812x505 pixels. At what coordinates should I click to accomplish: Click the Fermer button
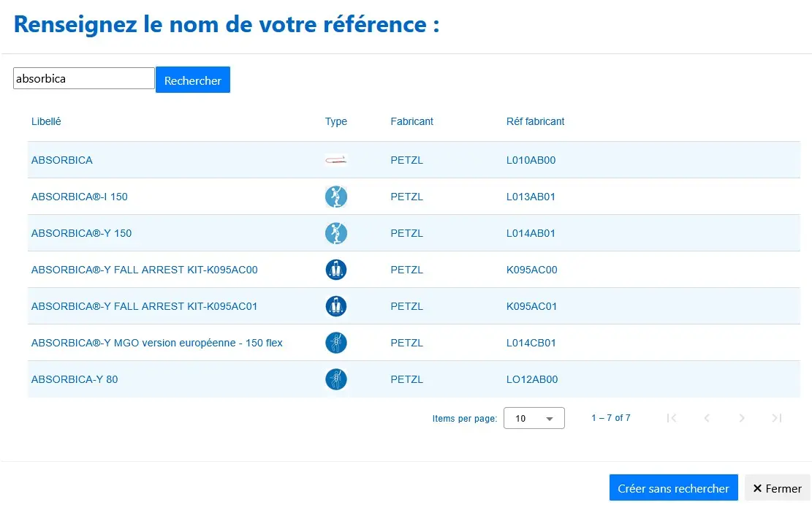click(777, 487)
